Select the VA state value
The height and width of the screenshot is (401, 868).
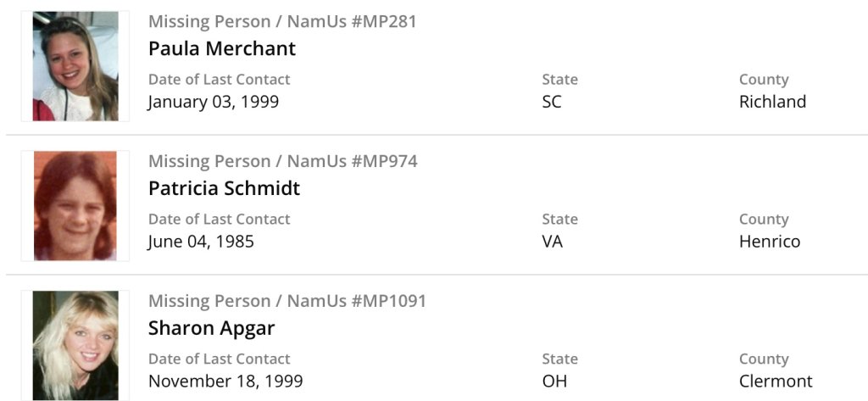(x=553, y=242)
